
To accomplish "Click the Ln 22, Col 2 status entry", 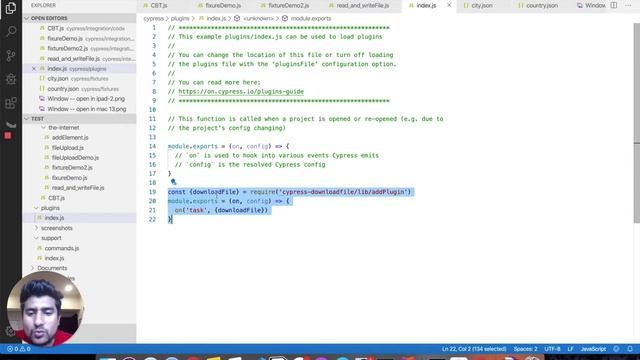I will (473, 349).
